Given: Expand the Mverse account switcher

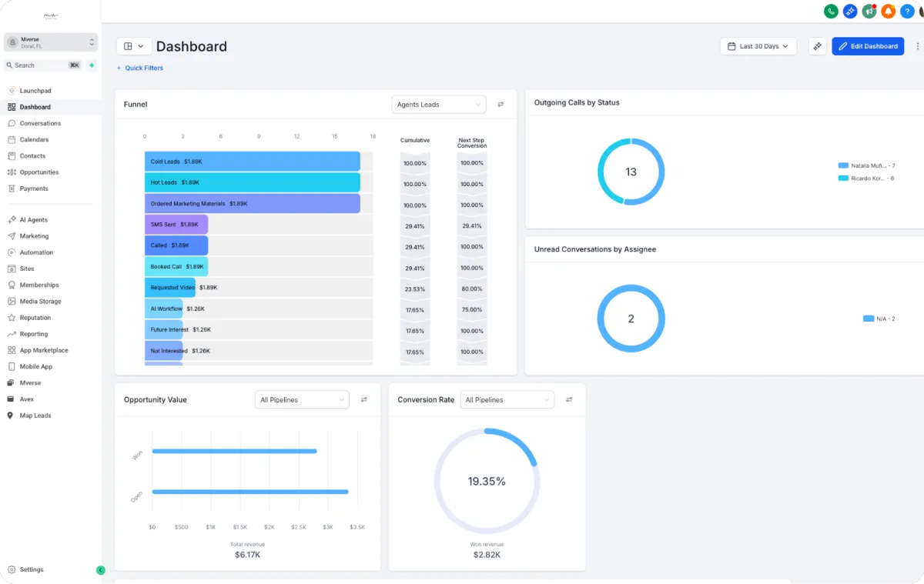Looking at the screenshot, I should pyautogui.click(x=51, y=42).
